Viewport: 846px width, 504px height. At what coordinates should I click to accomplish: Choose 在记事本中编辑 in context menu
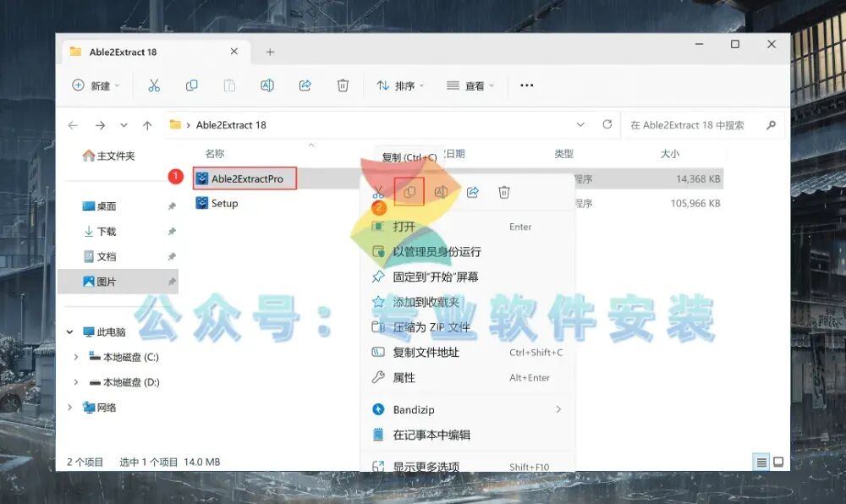(x=467, y=435)
